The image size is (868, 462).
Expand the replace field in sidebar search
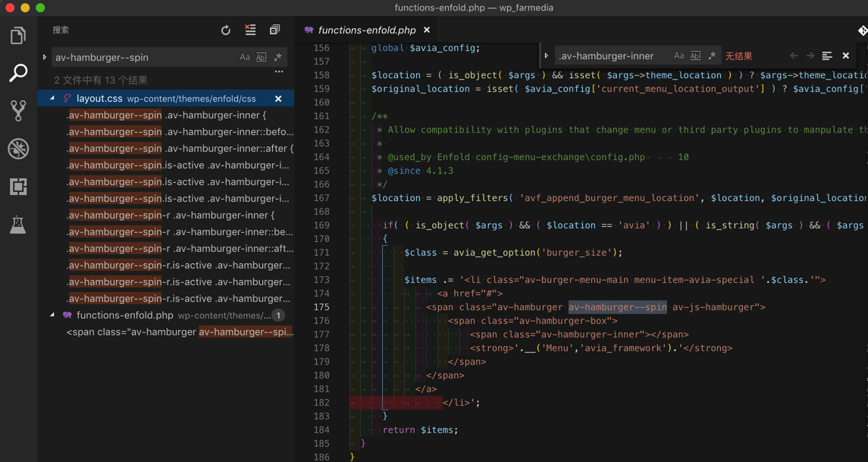point(45,58)
